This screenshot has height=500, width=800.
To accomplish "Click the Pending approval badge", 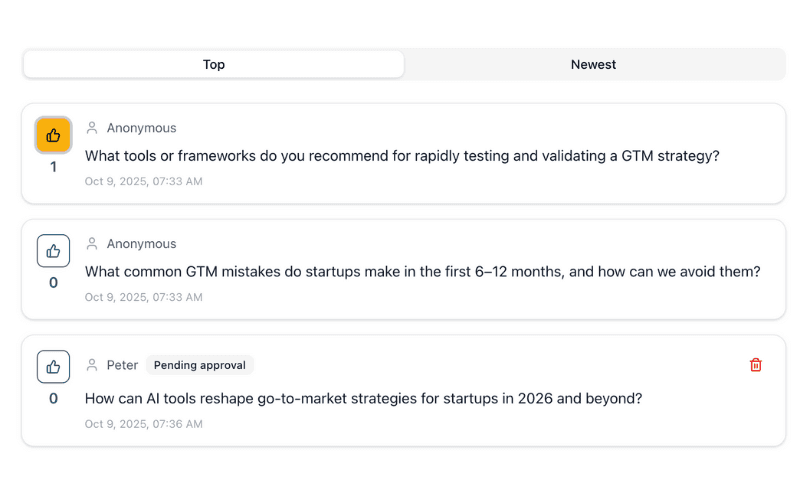I will click(x=200, y=365).
